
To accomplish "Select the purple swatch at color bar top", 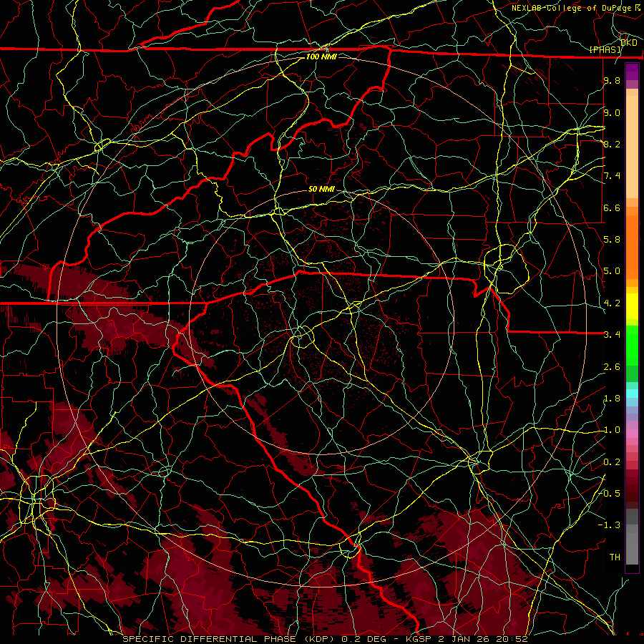I will click(x=632, y=72).
